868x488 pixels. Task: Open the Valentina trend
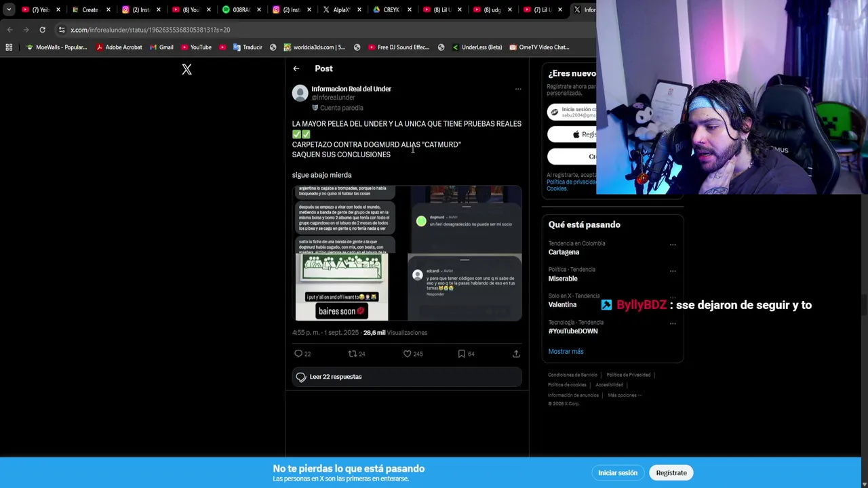tap(562, 305)
